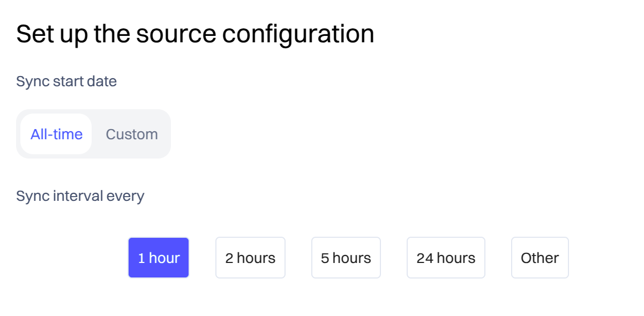
Task: Select the word configuration in the title
Action: pos(298,35)
